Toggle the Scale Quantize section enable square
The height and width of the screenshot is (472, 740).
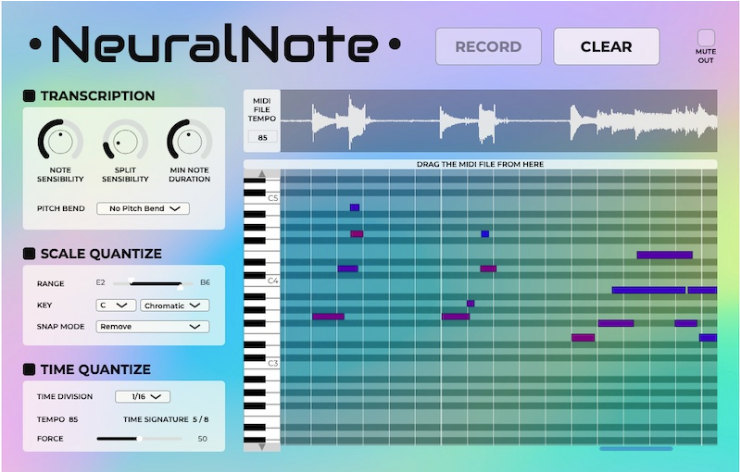pyautogui.click(x=30, y=254)
